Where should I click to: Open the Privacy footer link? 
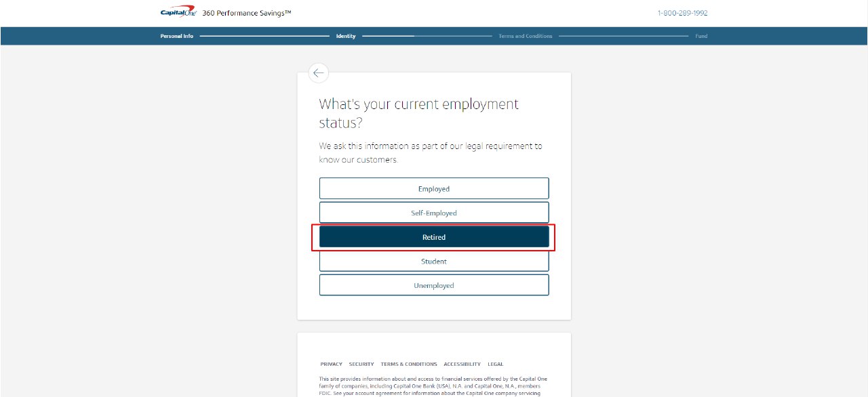coord(332,364)
